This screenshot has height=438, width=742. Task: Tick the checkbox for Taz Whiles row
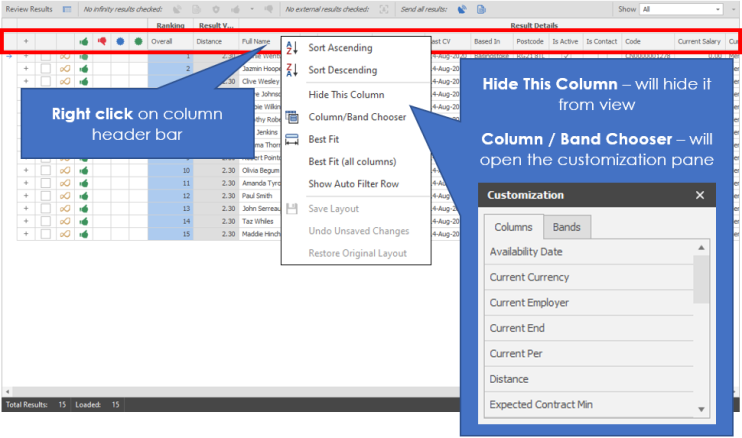click(x=46, y=220)
